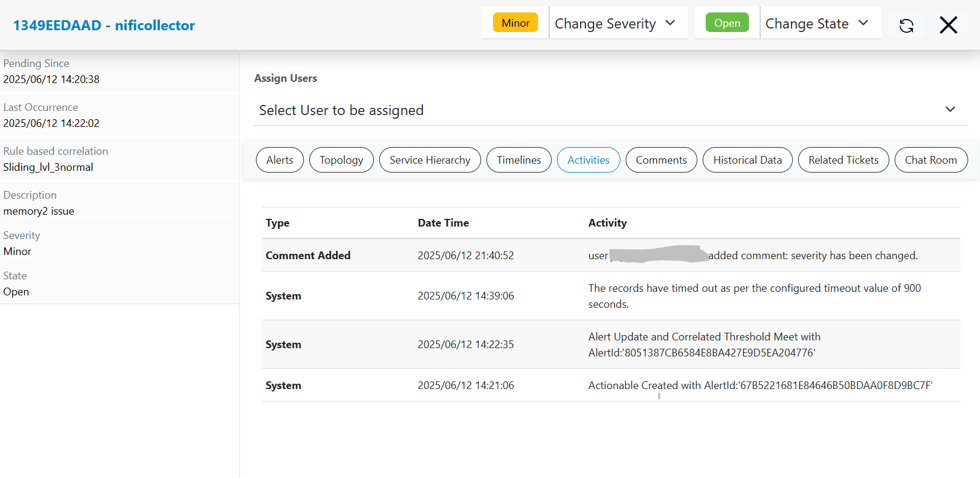Click the green Open state badge
This screenshot has height=478, width=980.
coord(727,23)
